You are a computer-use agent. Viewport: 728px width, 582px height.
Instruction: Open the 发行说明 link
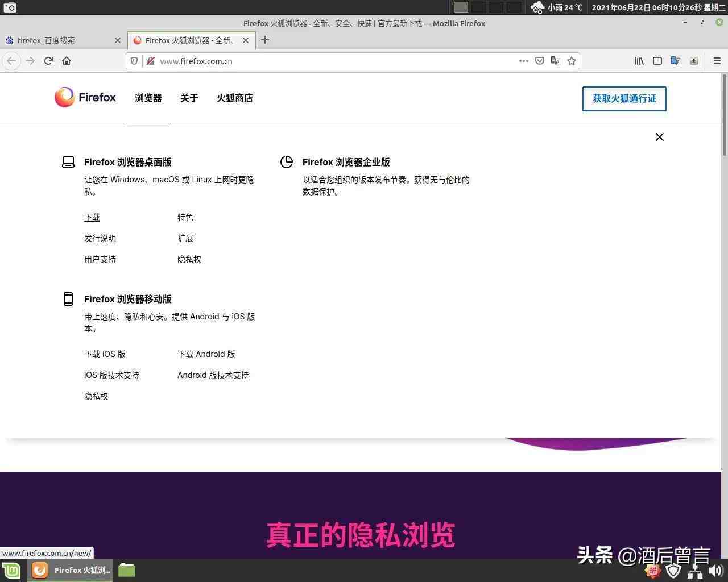pyautogui.click(x=100, y=238)
